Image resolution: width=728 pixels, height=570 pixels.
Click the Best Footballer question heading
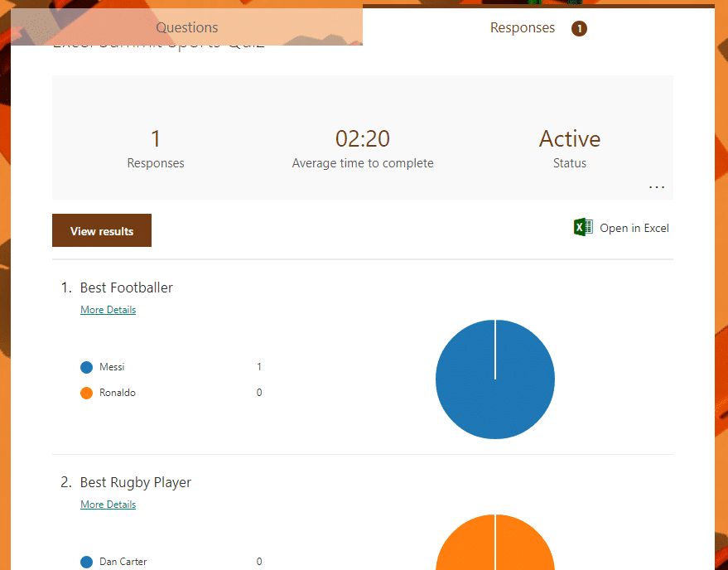pyautogui.click(x=126, y=287)
